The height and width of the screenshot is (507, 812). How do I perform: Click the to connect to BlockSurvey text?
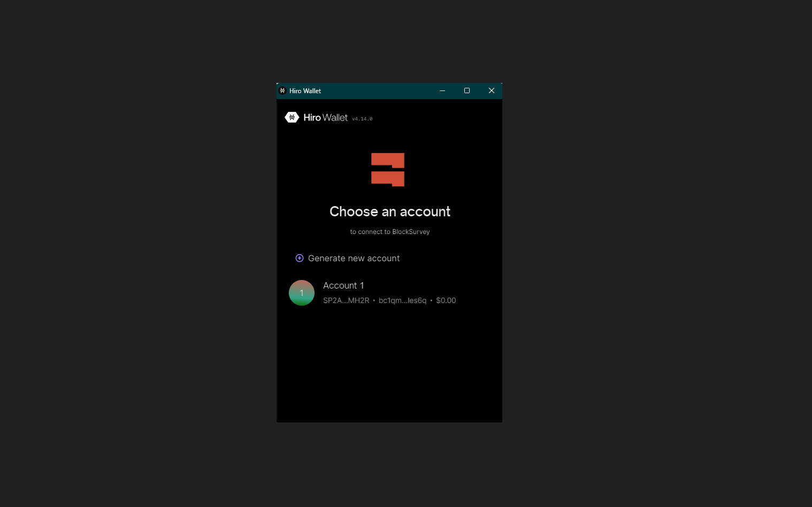[x=390, y=232]
